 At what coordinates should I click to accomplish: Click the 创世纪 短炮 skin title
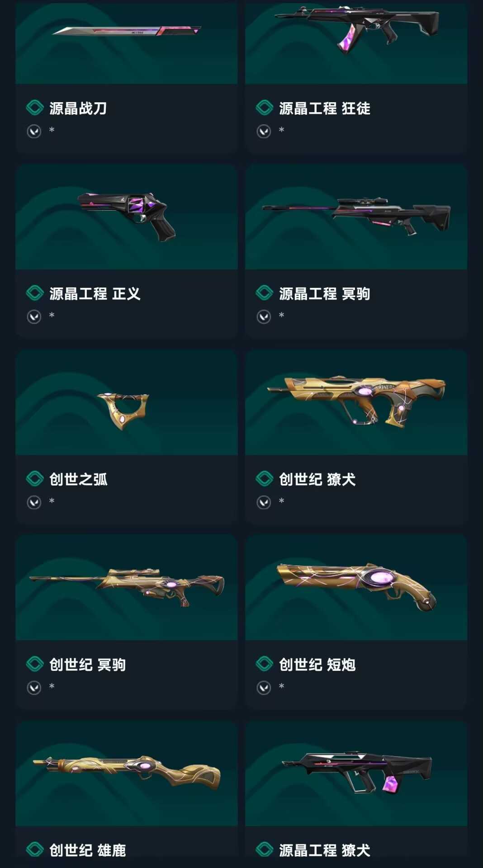point(317,665)
